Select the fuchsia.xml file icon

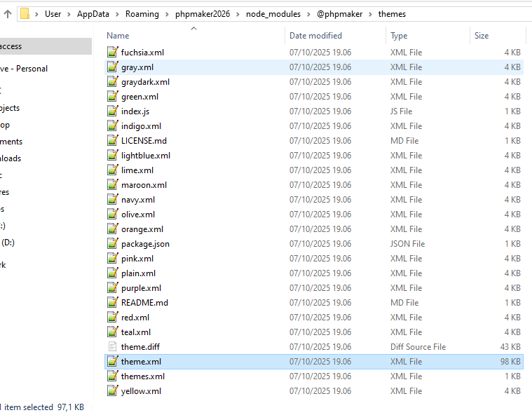tap(112, 53)
